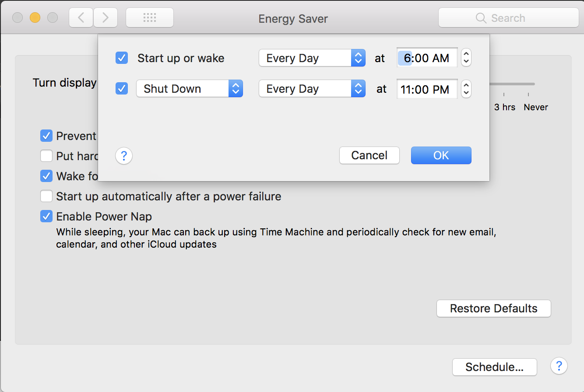Click the forward navigation arrow
Screen dimensions: 584x392
coord(106,18)
